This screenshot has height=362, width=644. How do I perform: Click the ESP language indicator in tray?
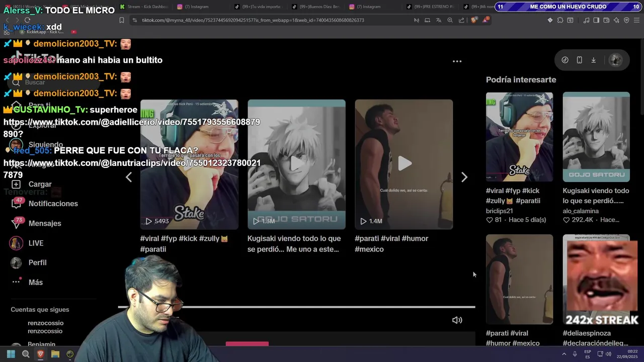(x=588, y=354)
